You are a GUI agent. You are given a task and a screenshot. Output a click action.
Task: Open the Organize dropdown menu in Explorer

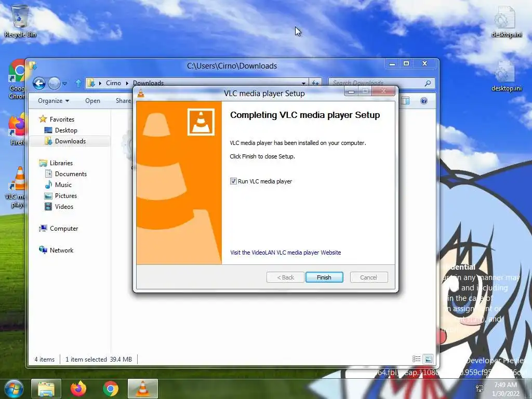tap(54, 101)
